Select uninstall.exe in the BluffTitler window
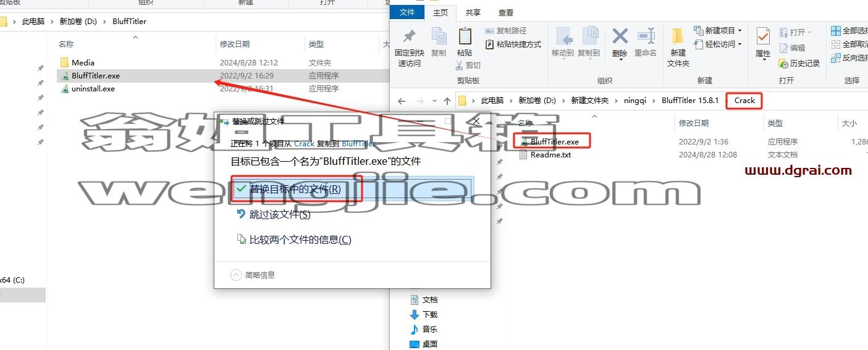 point(93,88)
